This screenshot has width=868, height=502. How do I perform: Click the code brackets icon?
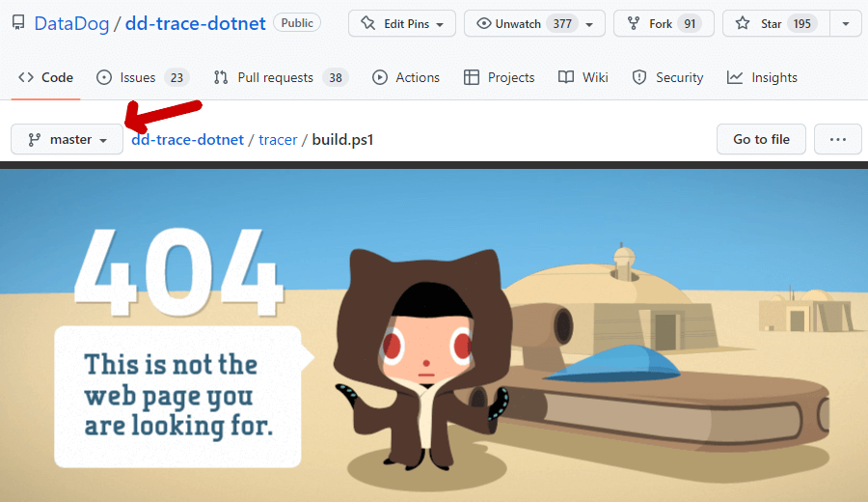click(x=26, y=77)
